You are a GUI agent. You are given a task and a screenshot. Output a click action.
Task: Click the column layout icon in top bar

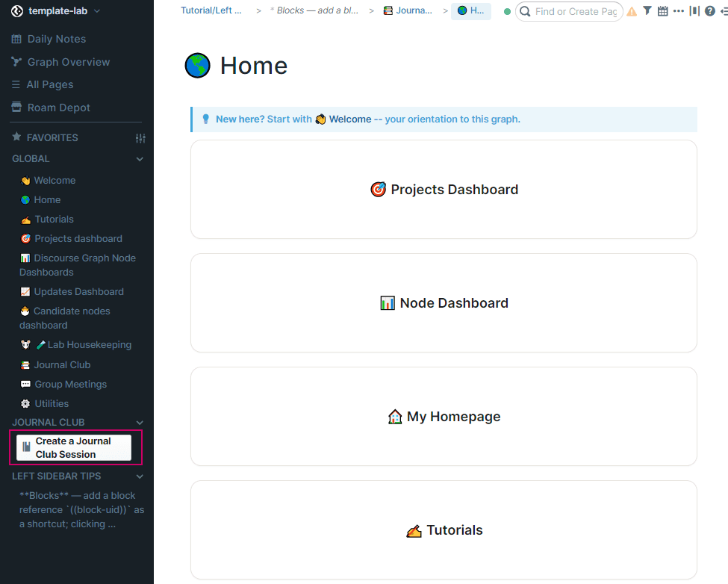[x=694, y=11]
